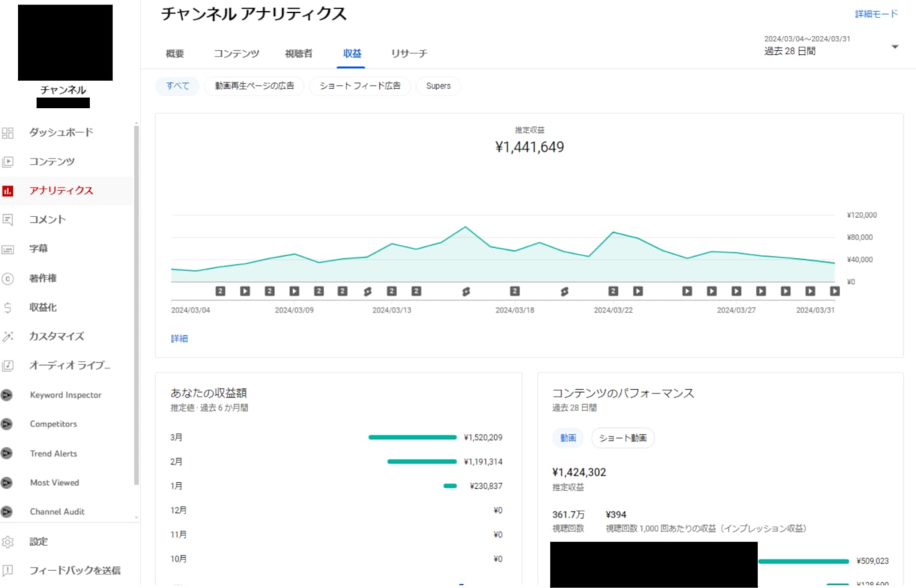Click the video marker above 2024/03/09

294,291
